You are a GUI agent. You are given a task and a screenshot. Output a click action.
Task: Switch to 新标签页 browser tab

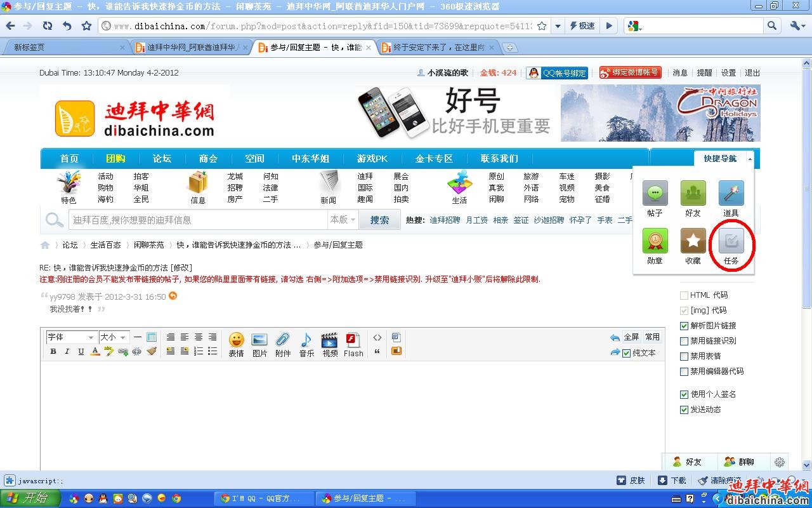pyautogui.click(x=66, y=48)
